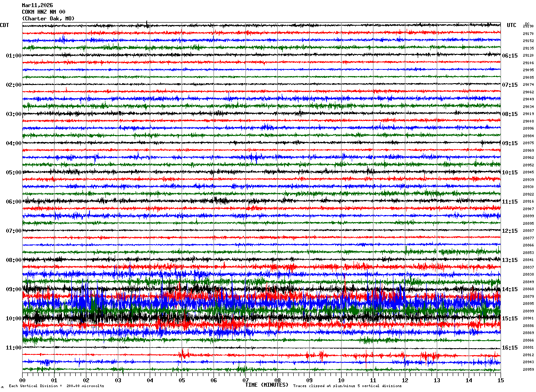Click the '09' minute axis tick label

point(309,380)
